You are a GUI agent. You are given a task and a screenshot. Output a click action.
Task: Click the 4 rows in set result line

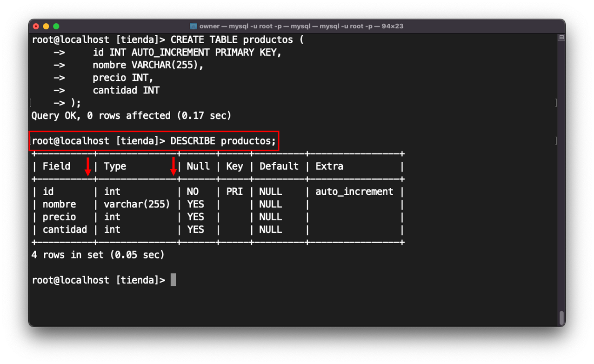pyautogui.click(x=98, y=255)
